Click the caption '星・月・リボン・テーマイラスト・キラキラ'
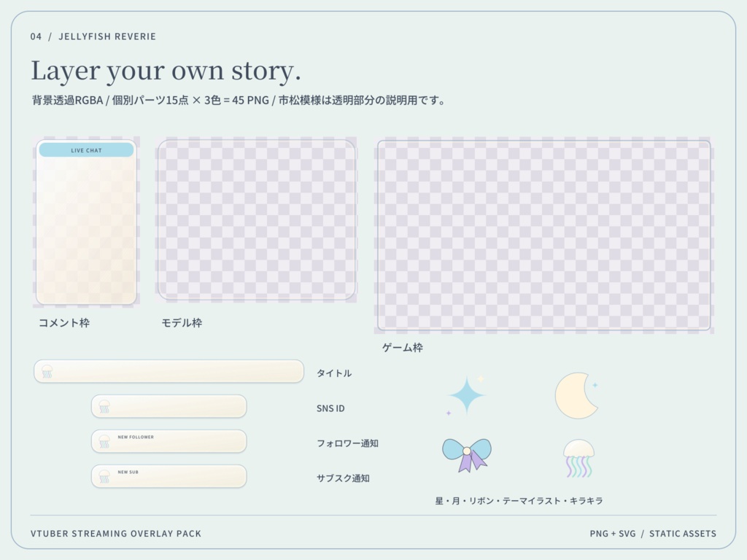Image resolution: width=747 pixels, height=560 pixels. click(519, 501)
